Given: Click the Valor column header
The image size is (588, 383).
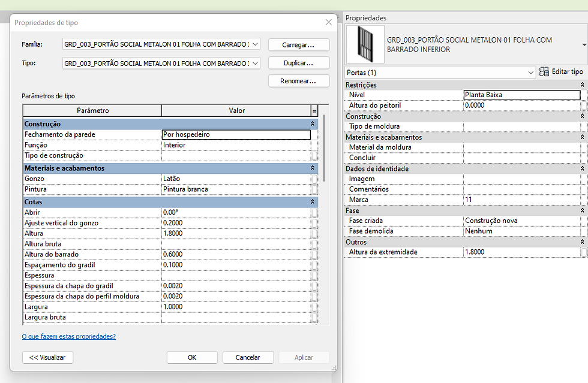Looking at the screenshot, I should click(x=236, y=110).
